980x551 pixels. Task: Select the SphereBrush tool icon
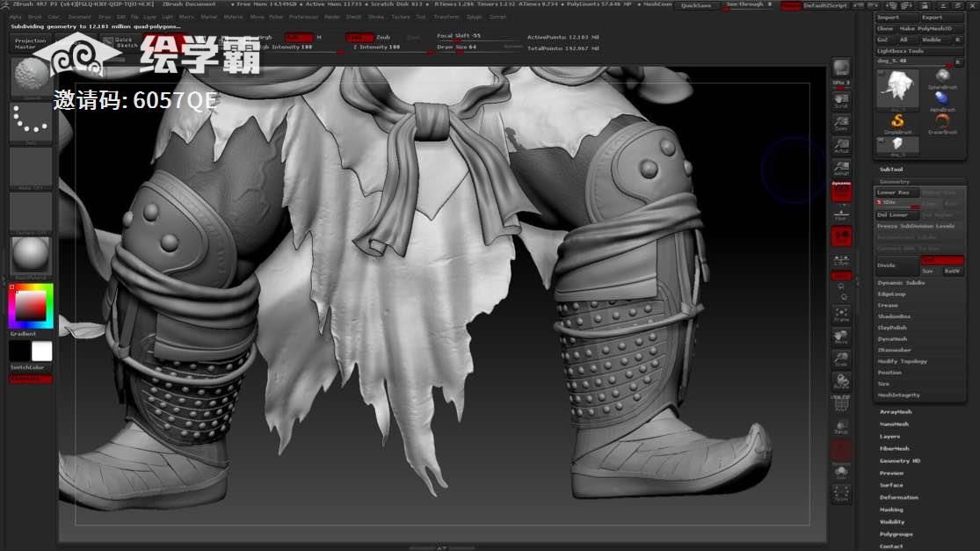point(942,78)
